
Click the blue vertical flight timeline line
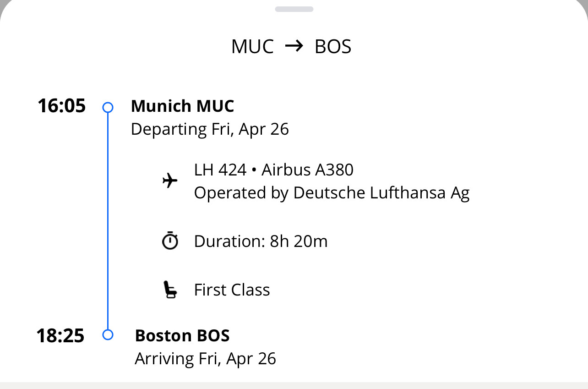tap(108, 220)
